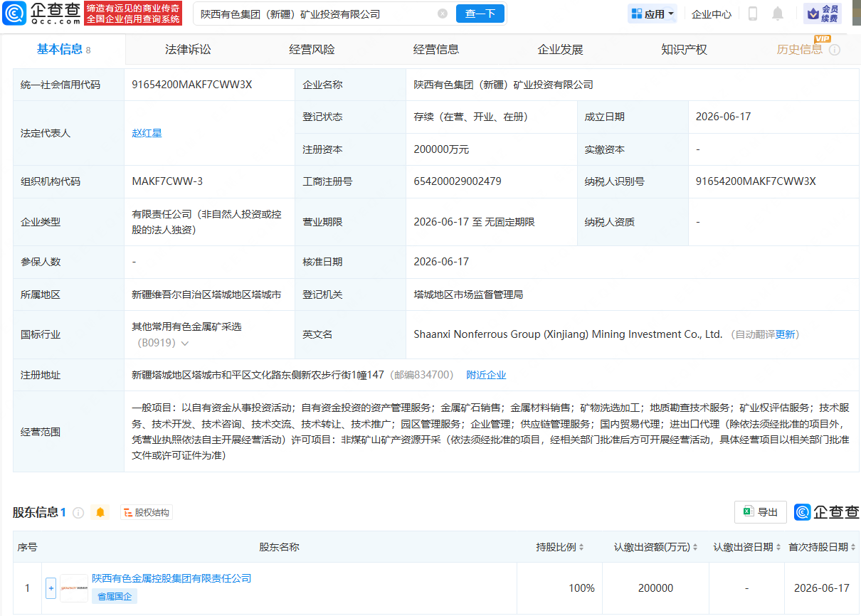This screenshot has width=861, height=616.
Task: Open the shareholder company logo thumbnail
Action: coord(74,588)
